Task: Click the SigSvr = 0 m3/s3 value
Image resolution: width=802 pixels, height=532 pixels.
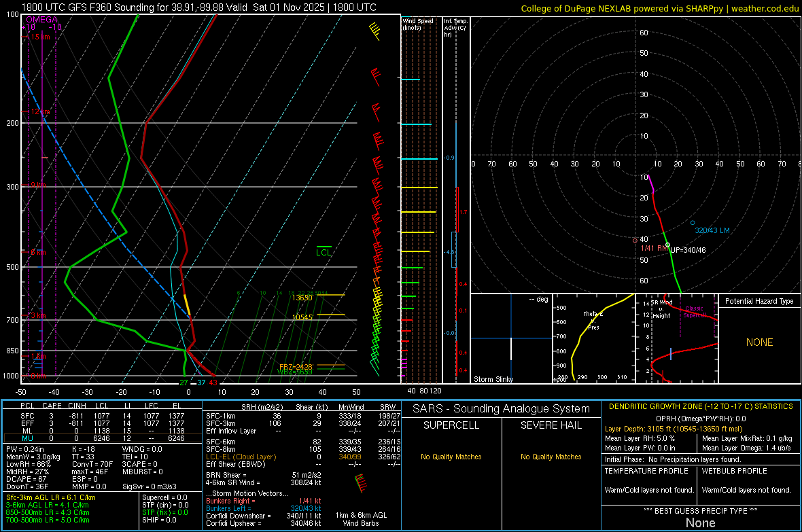Action: point(150,486)
